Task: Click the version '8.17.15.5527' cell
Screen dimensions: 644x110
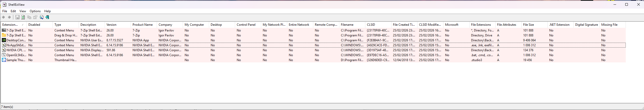Action: (x=118, y=40)
